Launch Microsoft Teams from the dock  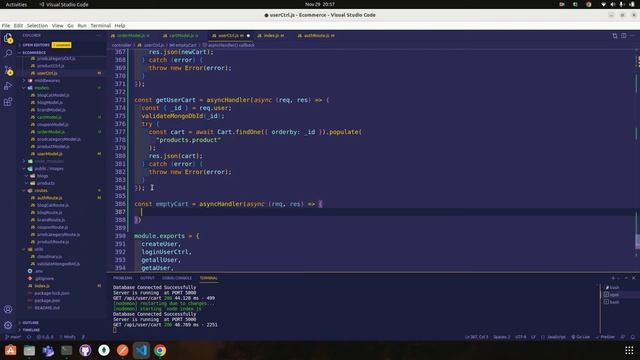click(48, 350)
